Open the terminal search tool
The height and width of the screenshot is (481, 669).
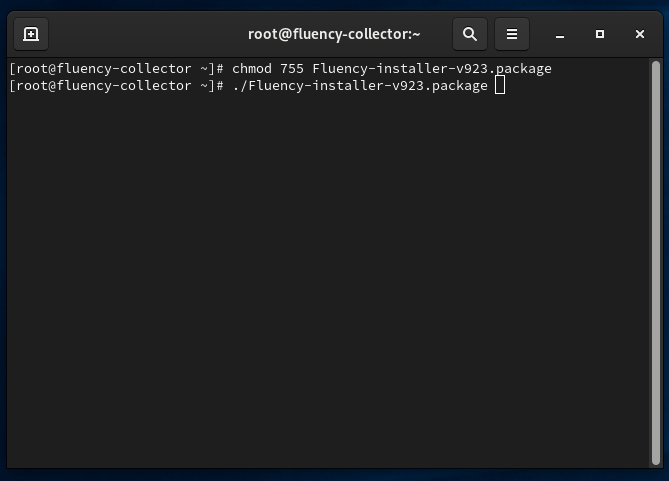[x=470, y=34]
